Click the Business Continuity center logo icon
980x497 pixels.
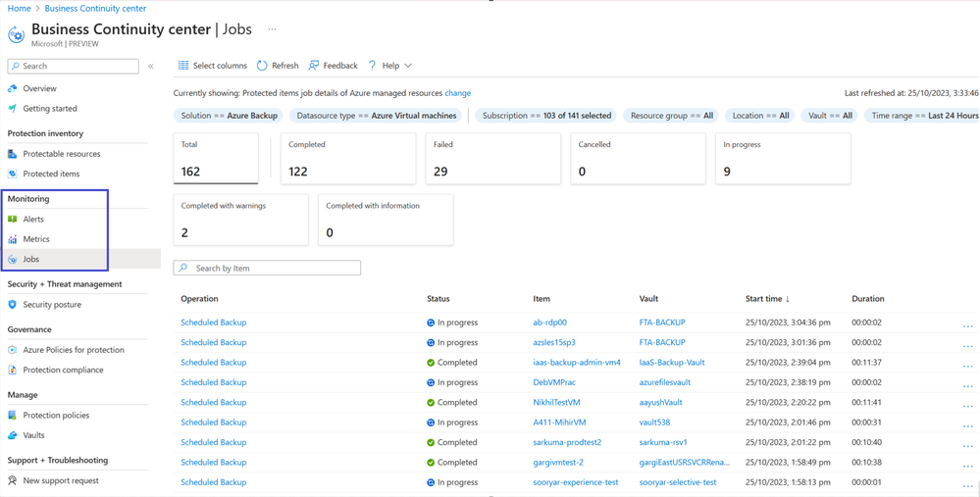[x=16, y=34]
